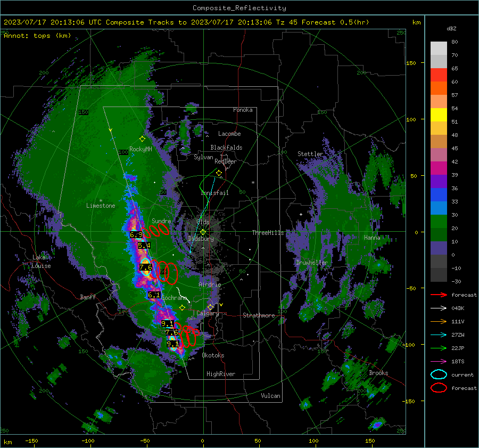Click the red 60-65 dBZ color swatch
The height and width of the screenshot is (448, 479).
pyautogui.click(x=439, y=75)
